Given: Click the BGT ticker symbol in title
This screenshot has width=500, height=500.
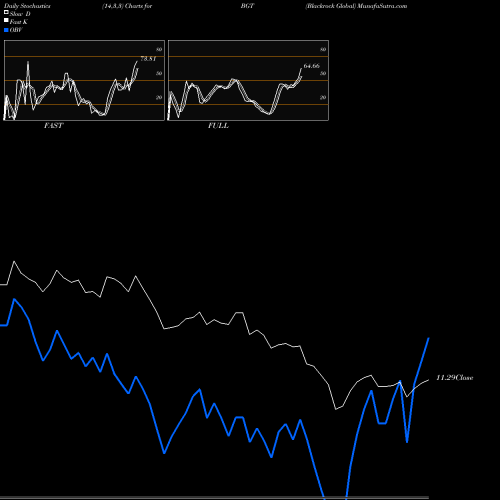Looking at the screenshot, I should [247, 6].
